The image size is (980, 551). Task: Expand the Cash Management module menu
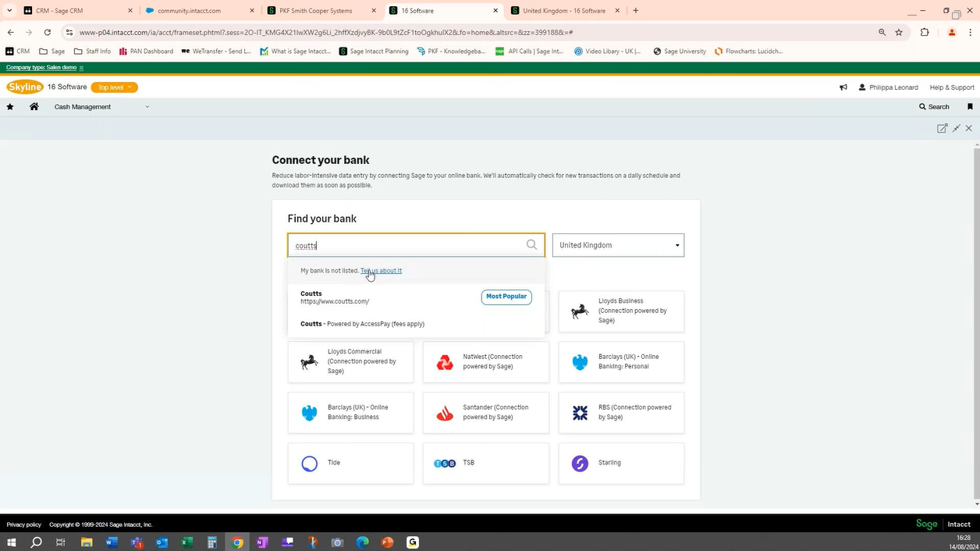101,107
